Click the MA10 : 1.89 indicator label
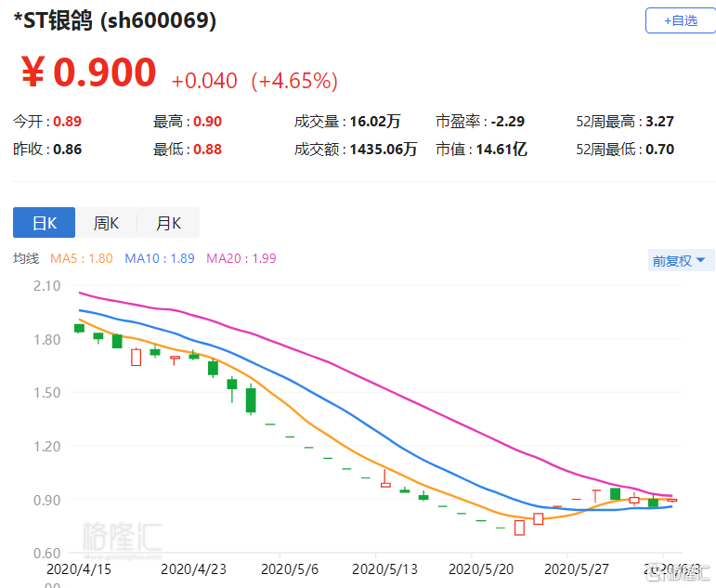The width and height of the screenshot is (716, 588). pos(160,258)
